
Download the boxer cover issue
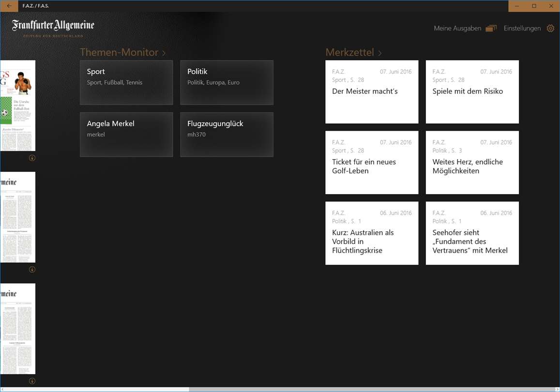[32, 158]
